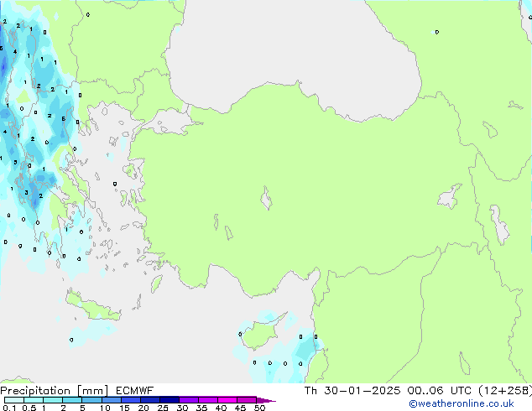Select the 2–5 mm legend color swatch
Image resolution: width=532 pixels, height=411 pixels.
72,400
